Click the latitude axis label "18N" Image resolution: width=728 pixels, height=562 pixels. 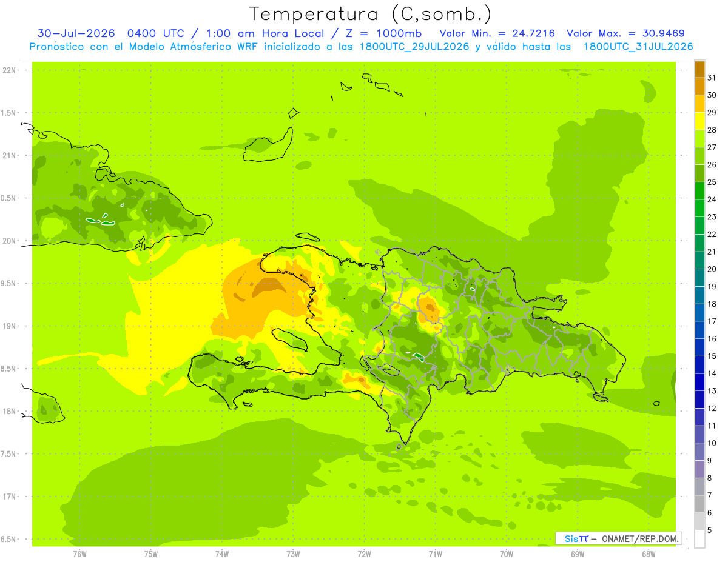[x=10, y=411]
